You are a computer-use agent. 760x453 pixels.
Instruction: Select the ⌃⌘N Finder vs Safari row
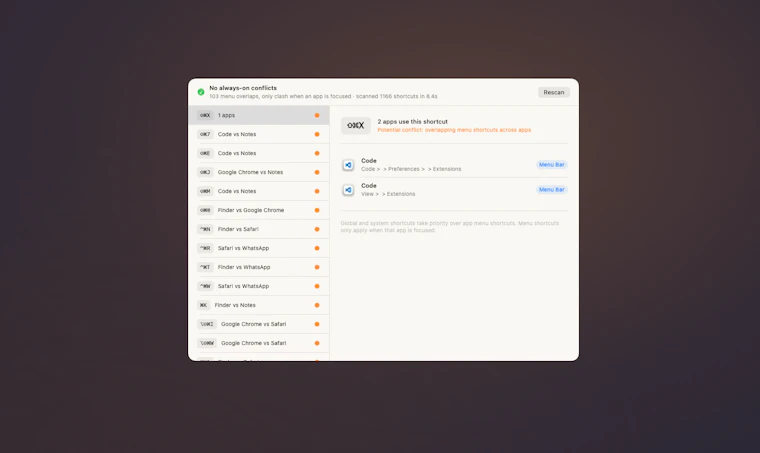click(259, 229)
